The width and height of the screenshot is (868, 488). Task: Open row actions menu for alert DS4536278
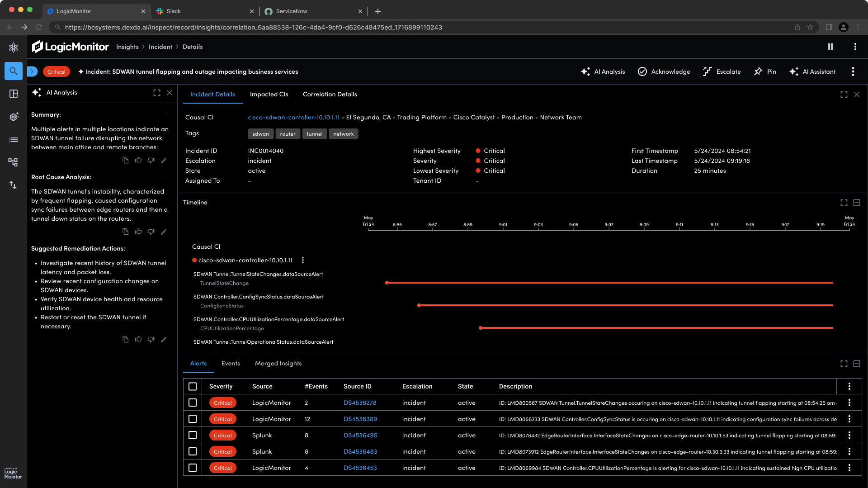pos(849,403)
